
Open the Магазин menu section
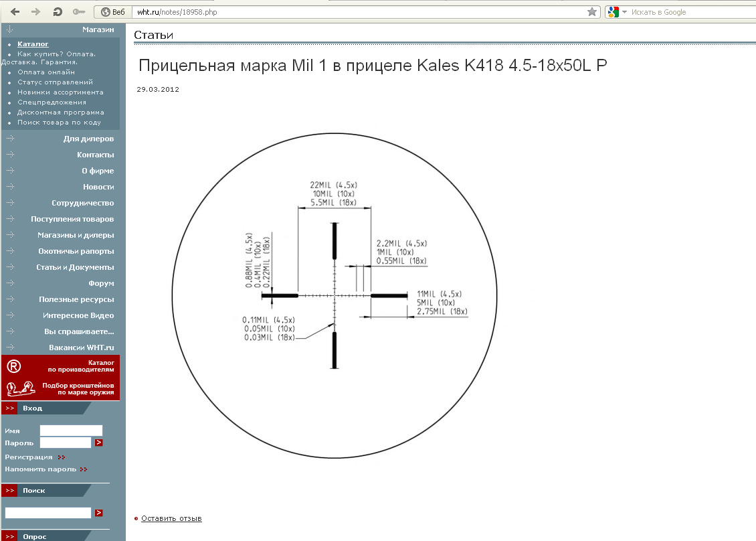point(98,29)
